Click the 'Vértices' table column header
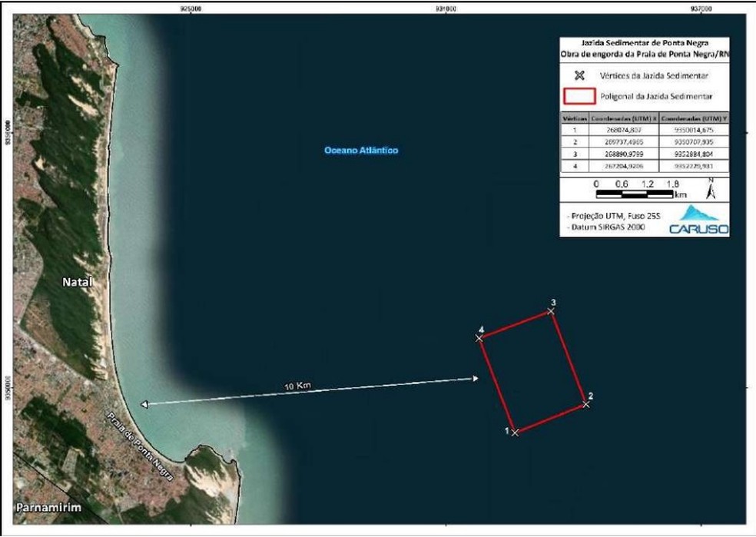 (575, 118)
